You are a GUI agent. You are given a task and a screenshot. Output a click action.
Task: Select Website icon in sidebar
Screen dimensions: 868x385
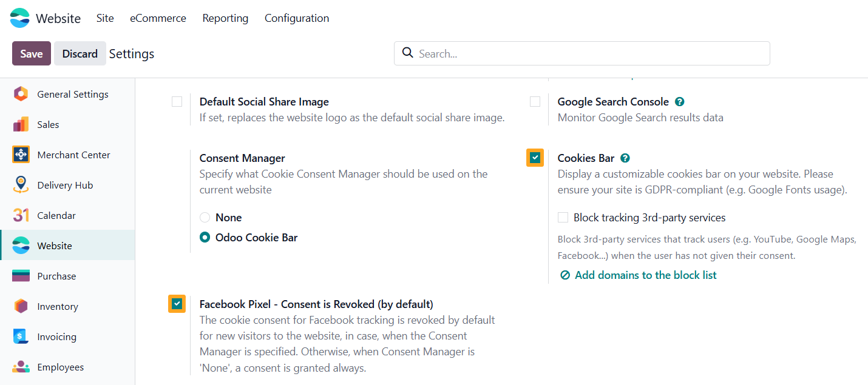click(21, 246)
